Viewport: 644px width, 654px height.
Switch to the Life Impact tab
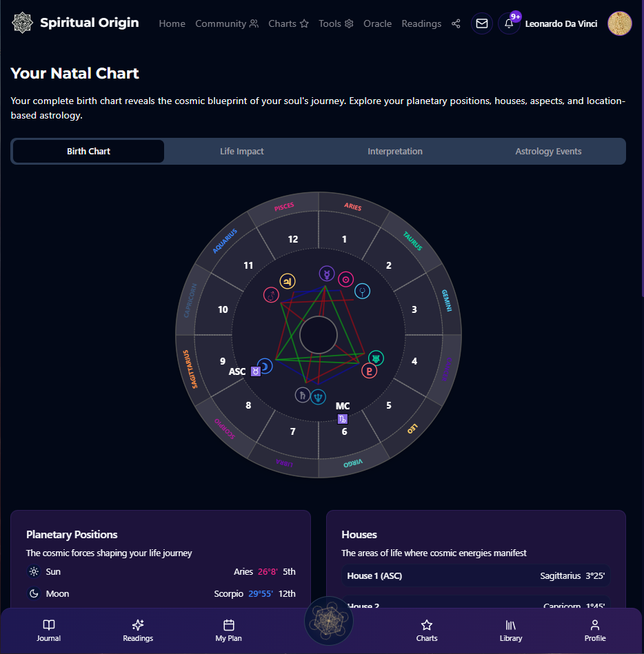click(x=242, y=151)
